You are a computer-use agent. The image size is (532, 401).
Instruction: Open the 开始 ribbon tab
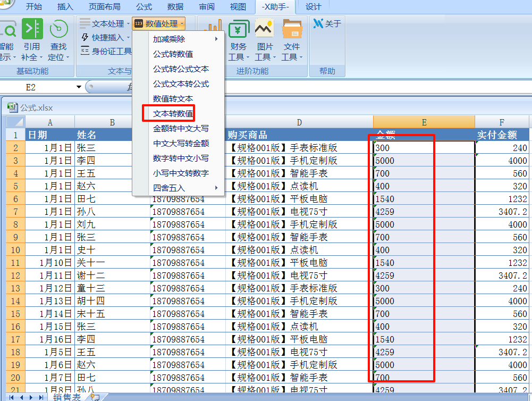pos(34,6)
